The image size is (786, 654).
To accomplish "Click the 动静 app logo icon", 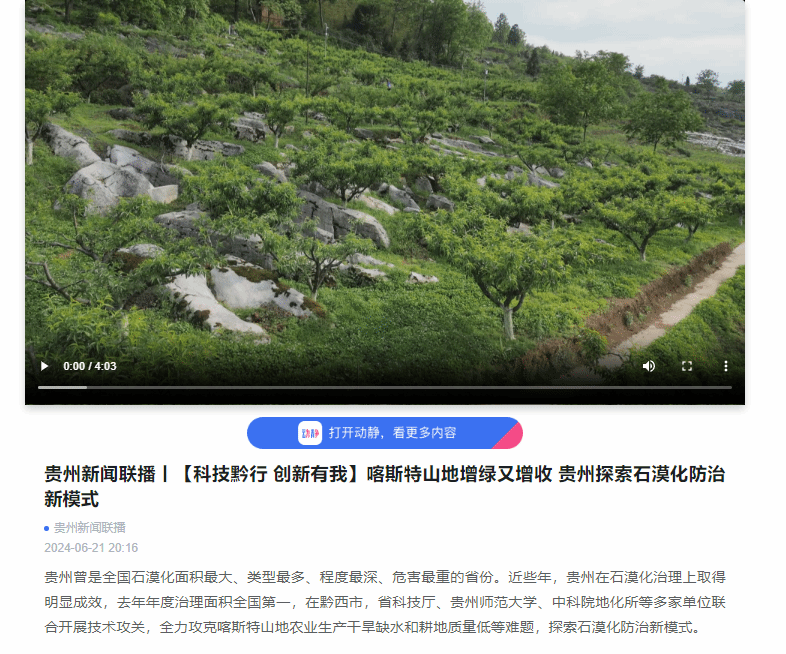I will click(x=310, y=433).
